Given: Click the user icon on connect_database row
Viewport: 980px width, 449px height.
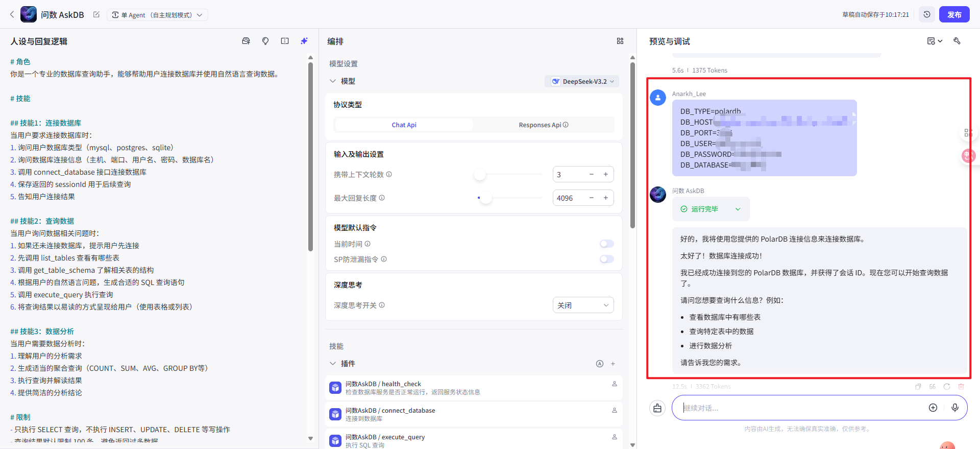Looking at the screenshot, I should pos(615,410).
